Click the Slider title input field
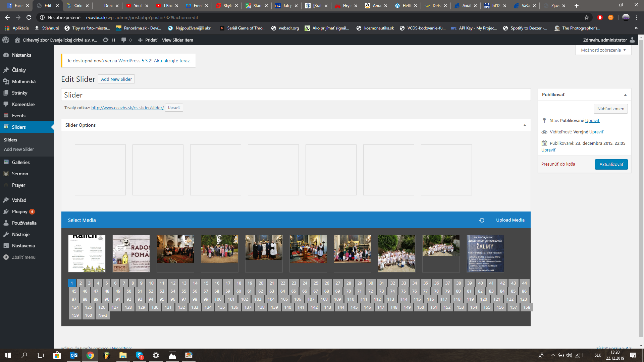Screen dimensions: 644x362 click(296, 95)
